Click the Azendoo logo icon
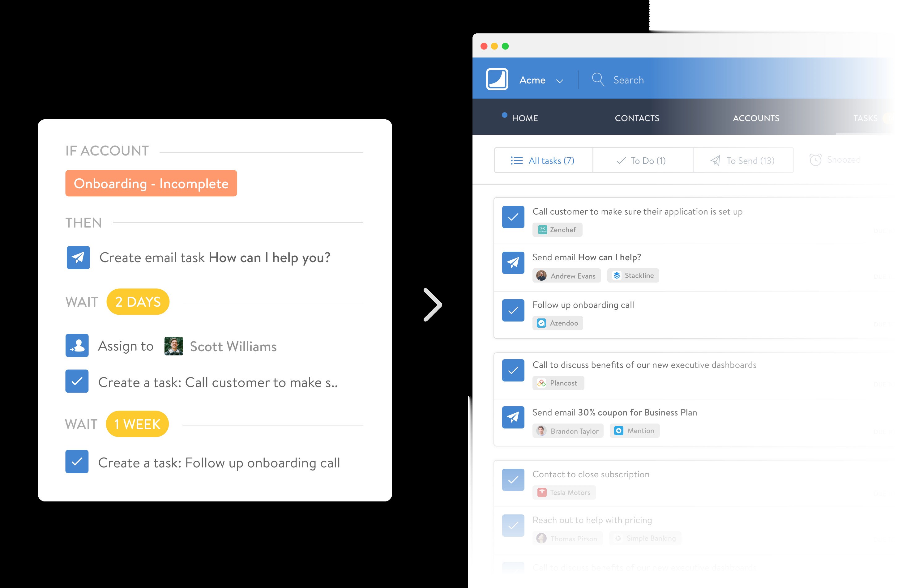Screen dimensions: 906x588 (x=541, y=323)
